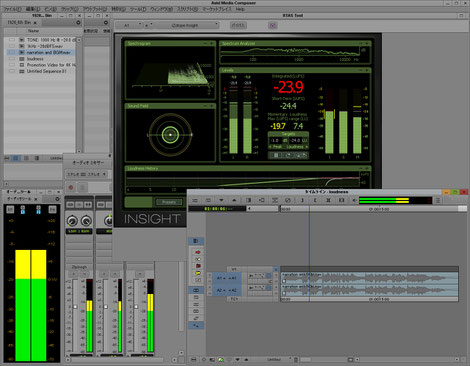Click the lift up-arrow button in timeline
Screen dimensions: 470x366
[234, 200]
